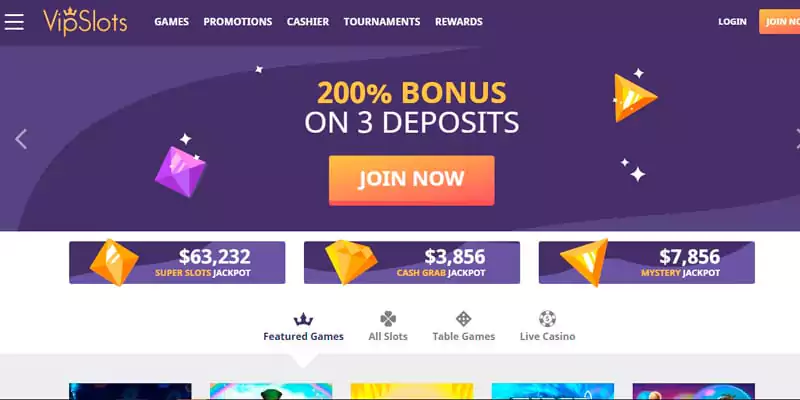Click the Featured Games crown icon
This screenshot has height=400, width=800.
tap(303, 319)
